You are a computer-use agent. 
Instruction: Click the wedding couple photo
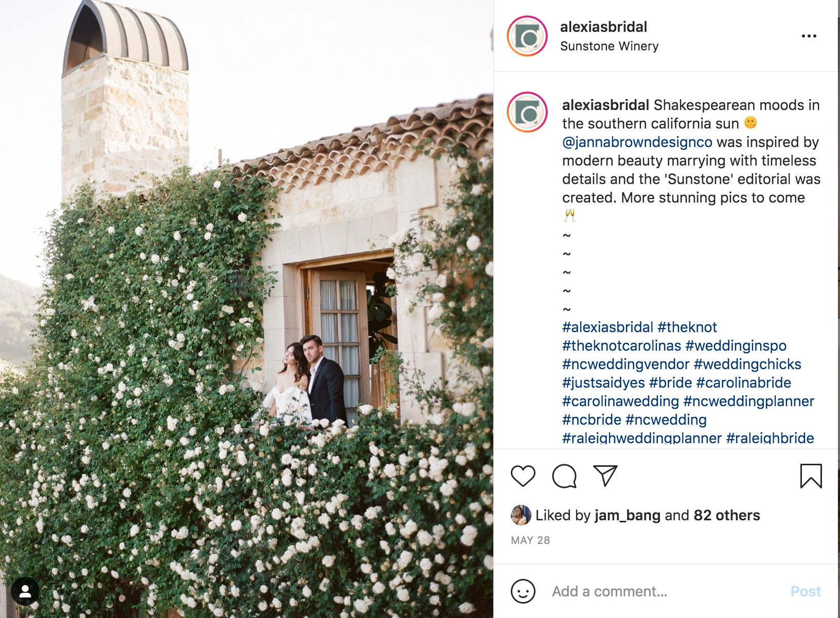coord(247,309)
